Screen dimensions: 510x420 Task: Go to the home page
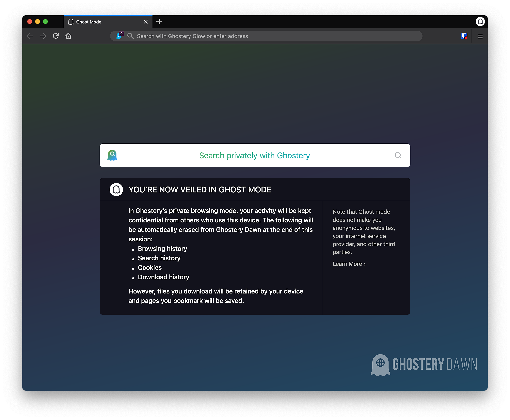pyautogui.click(x=69, y=36)
